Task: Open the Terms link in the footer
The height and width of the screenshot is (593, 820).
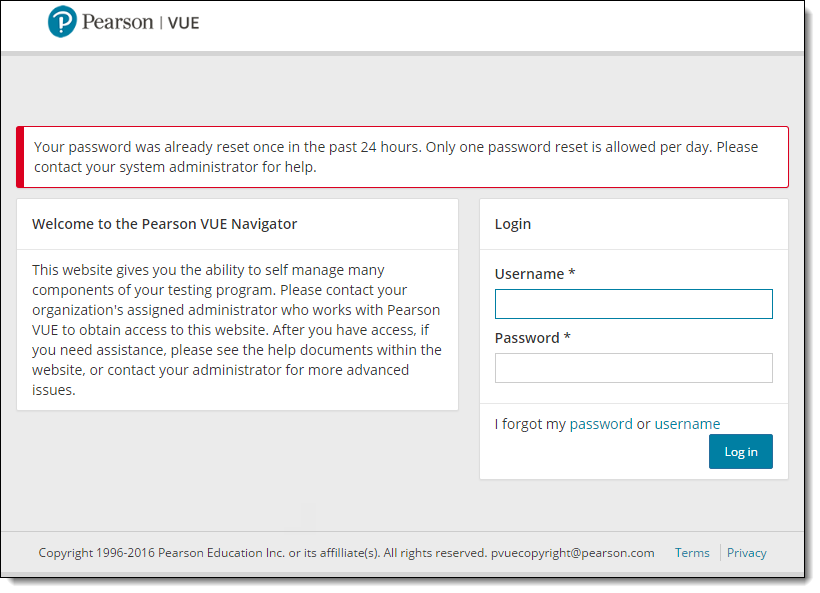Action: click(692, 553)
